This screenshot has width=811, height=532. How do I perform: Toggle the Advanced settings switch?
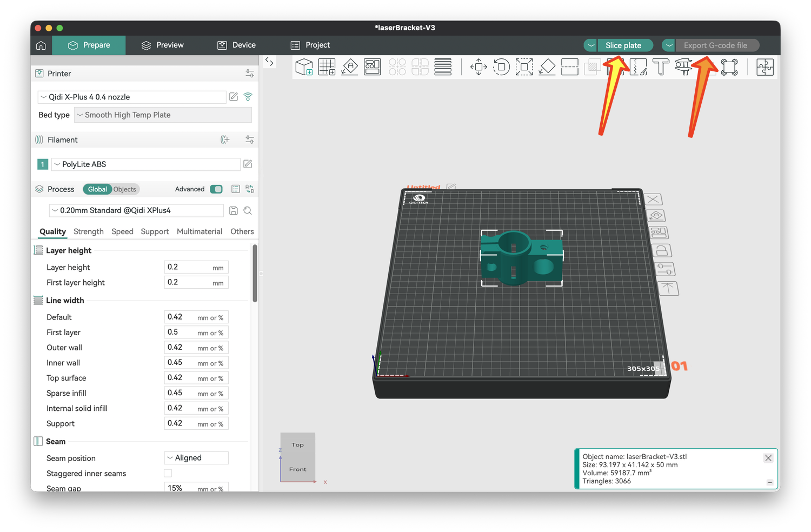[216, 189]
